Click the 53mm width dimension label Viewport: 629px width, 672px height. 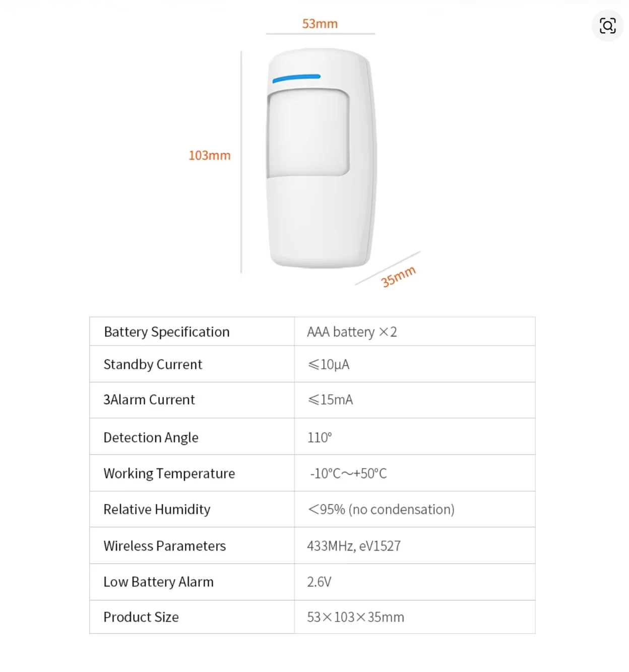[320, 24]
